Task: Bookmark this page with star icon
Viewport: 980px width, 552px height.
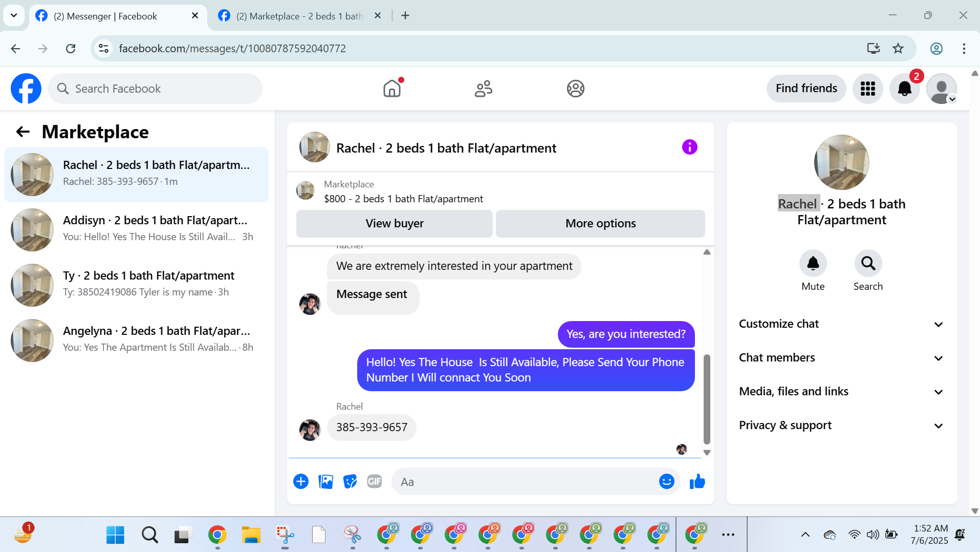Action: (x=898, y=49)
